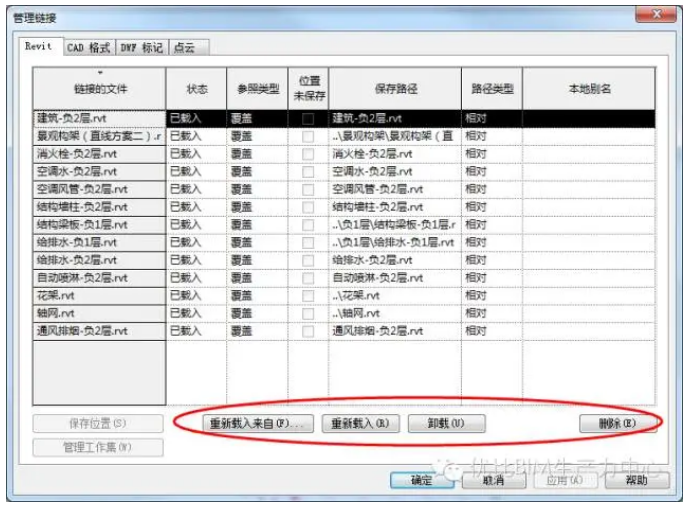This screenshot has width=687, height=506.
Task: Select the 花架.rvt link row
Action: (x=99, y=295)
